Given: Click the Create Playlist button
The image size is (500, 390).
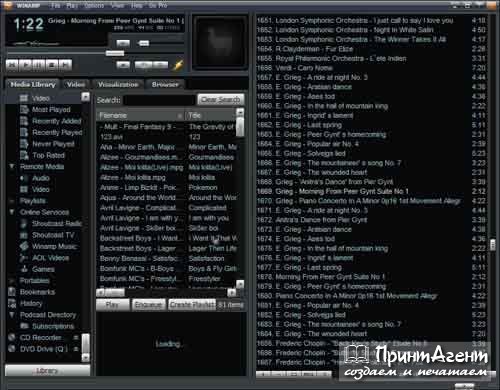Looking at the screenshot, I should 192,305.
